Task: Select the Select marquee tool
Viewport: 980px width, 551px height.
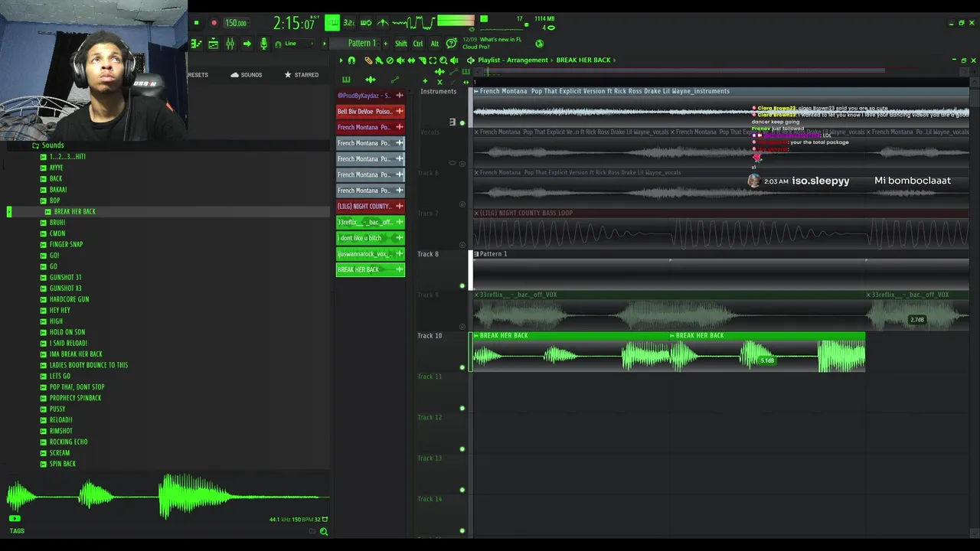Action: 433,60
